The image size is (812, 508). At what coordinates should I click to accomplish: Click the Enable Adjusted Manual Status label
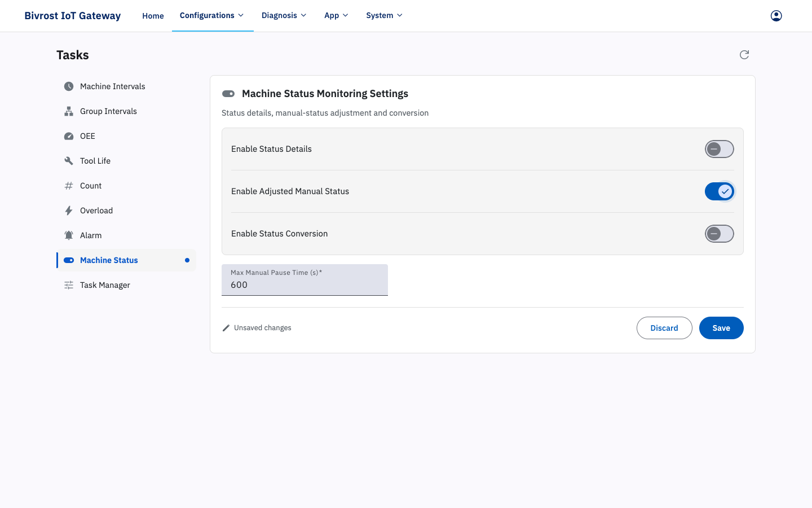(290, 191)
